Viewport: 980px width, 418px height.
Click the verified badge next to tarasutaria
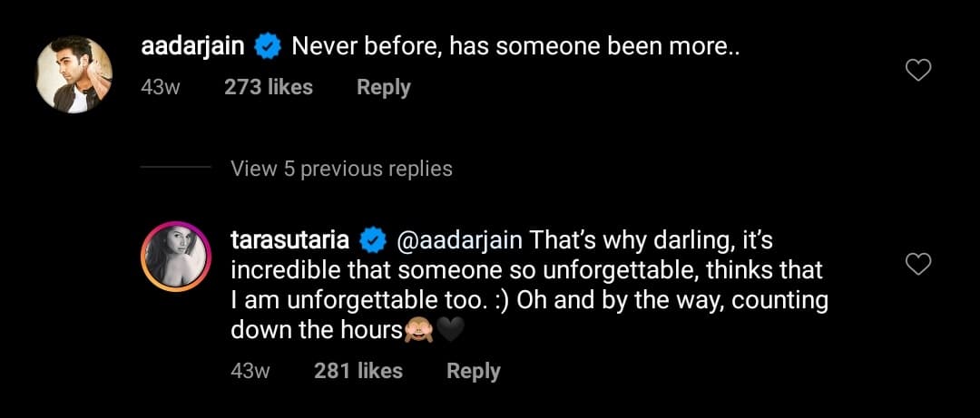click(x=372, y=241)
